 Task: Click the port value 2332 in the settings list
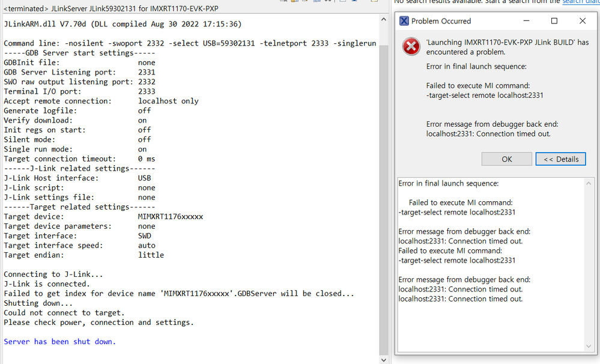click(x=147, y=82)
